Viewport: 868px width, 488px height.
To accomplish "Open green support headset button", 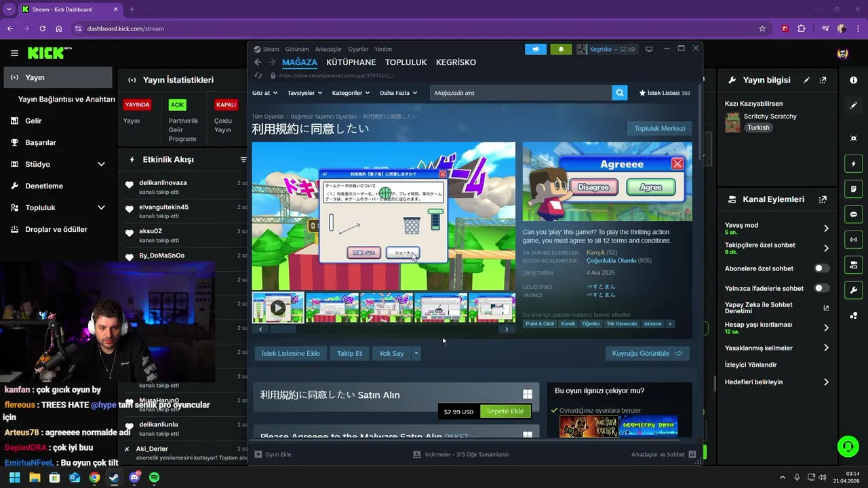I will [848, 446].
